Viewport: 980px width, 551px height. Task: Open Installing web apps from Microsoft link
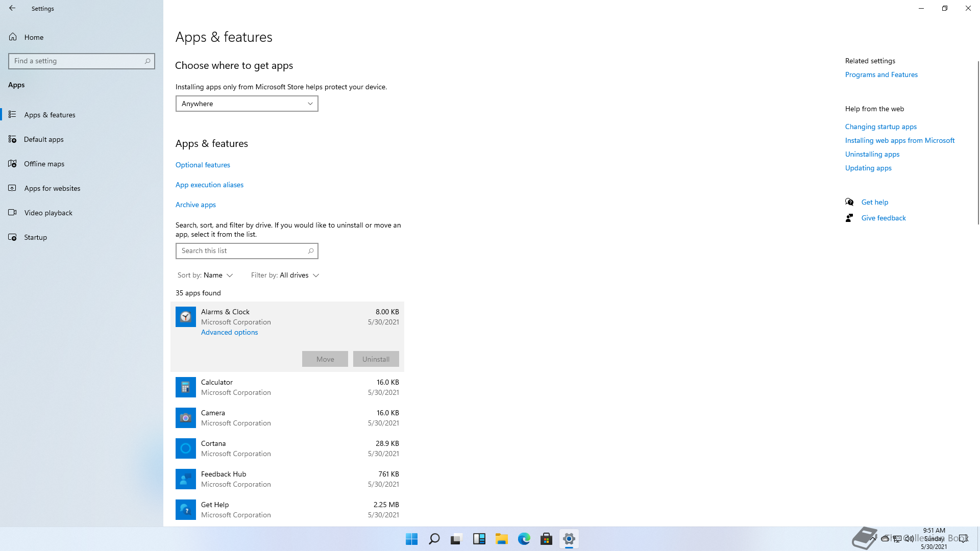click(x=899, y=140)
